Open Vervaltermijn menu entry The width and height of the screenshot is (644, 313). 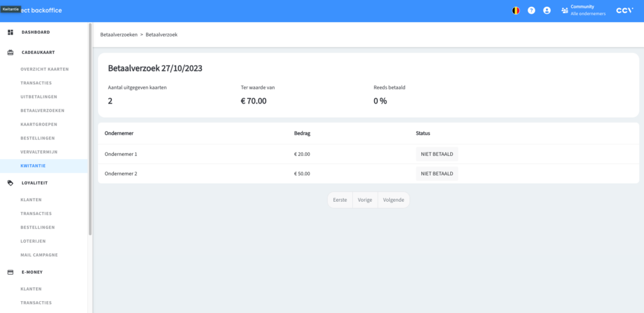pyautogui.click(x=38, y=151)
